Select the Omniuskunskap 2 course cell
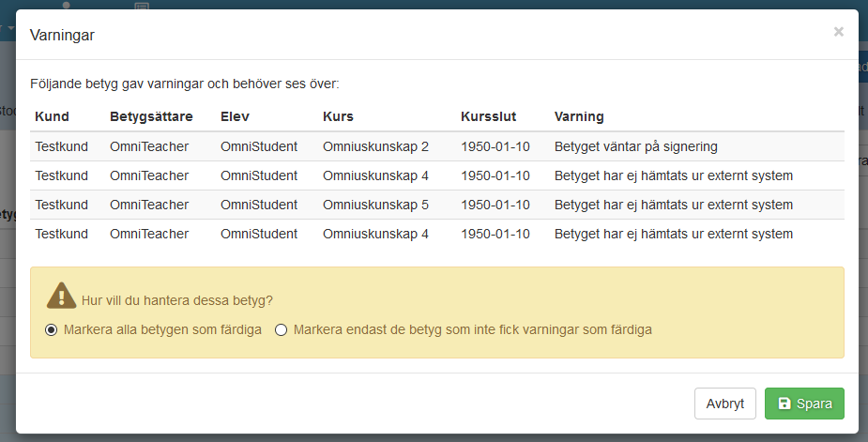 point(375,146)
